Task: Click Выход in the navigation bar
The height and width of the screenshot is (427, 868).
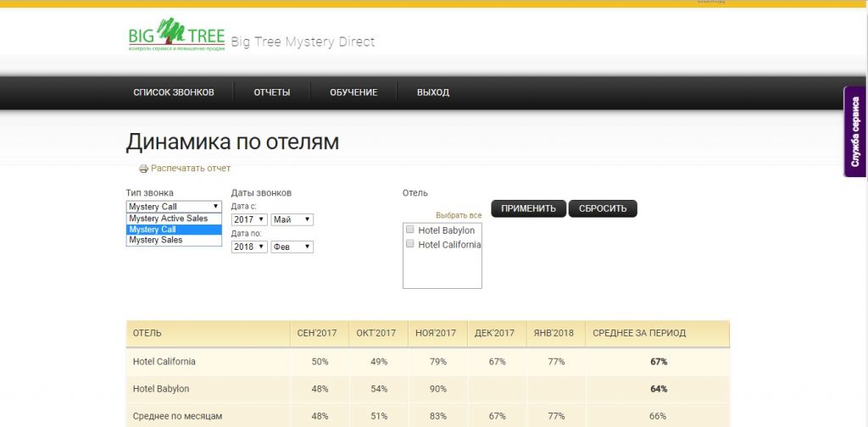Action: (433, 92)
